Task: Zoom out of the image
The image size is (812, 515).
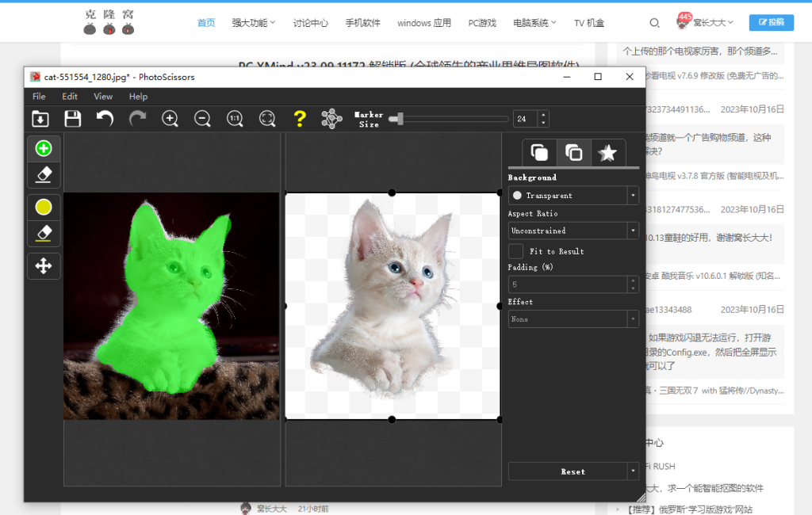Action: tap(202, 119)
